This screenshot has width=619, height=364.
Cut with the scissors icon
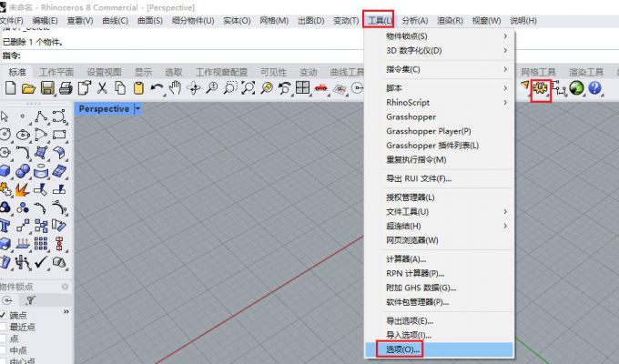pos(102,87)
